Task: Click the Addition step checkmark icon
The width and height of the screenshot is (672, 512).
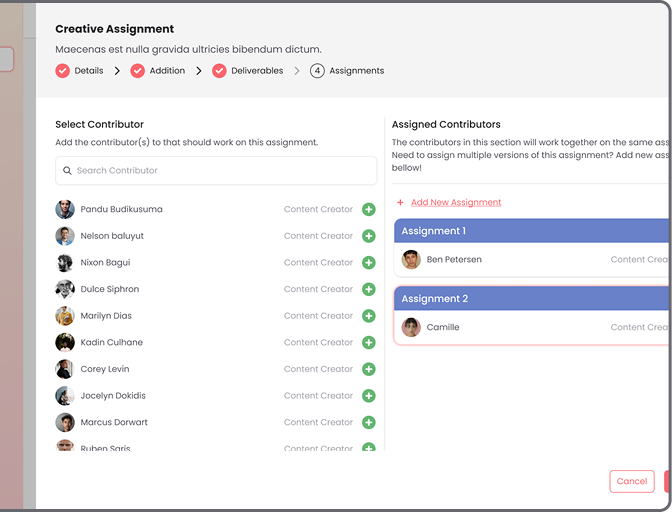Action: click(x=138, y=71)
